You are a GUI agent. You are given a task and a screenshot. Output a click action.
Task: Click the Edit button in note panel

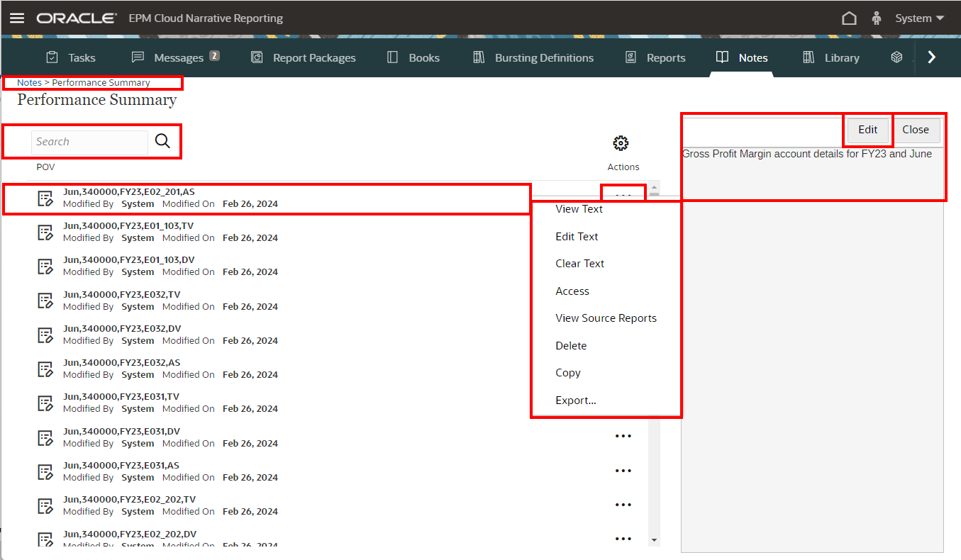(x=867, y=130)
